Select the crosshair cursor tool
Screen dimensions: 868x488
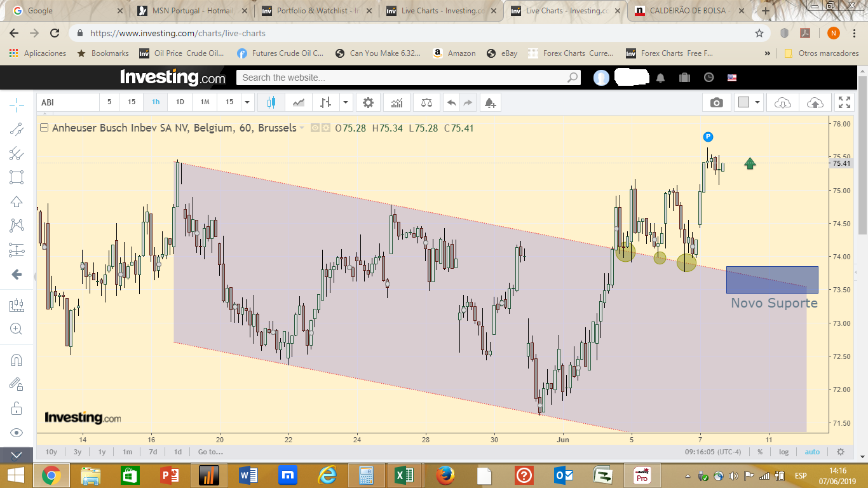tap(17, 104)
